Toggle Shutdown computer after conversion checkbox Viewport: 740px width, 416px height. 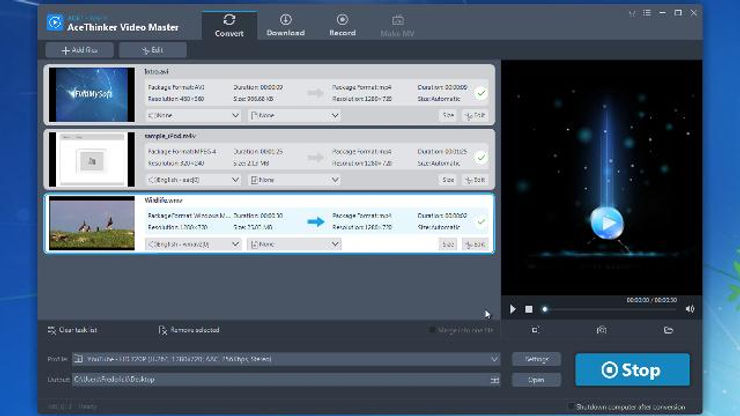(571, 407)
